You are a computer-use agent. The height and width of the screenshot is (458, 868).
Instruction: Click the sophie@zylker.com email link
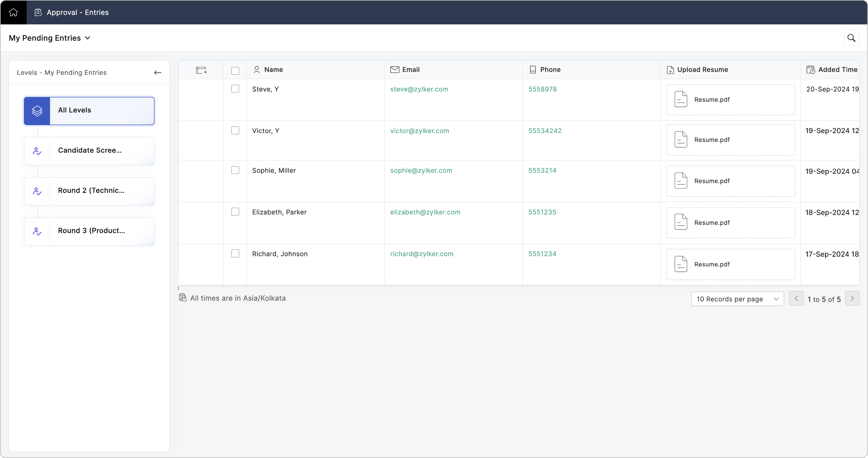point(421,171)
